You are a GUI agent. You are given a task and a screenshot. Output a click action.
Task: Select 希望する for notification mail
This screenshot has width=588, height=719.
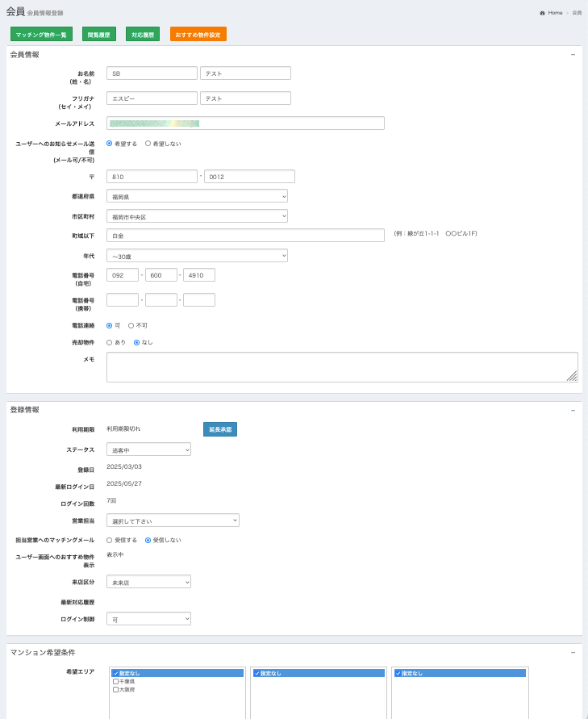109,144
